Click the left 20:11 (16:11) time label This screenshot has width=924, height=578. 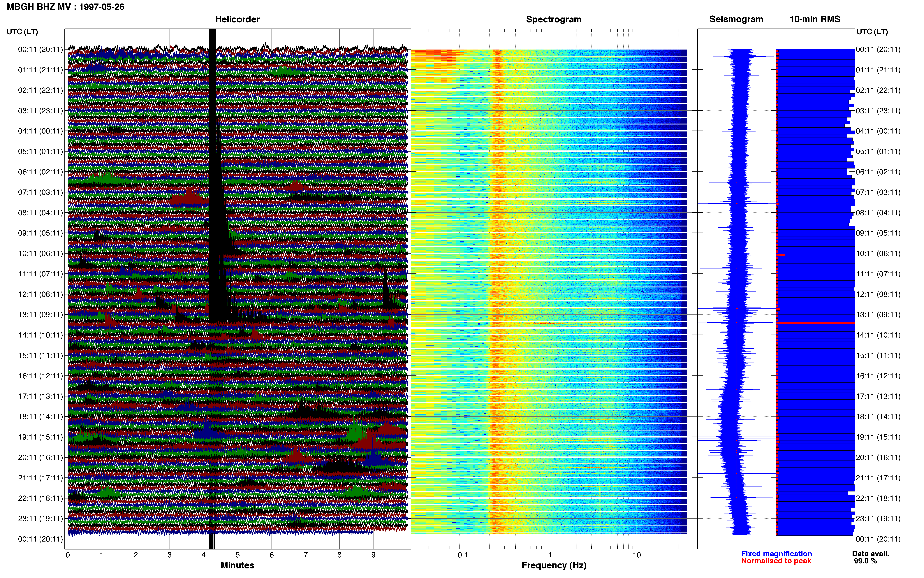(41, 458)
